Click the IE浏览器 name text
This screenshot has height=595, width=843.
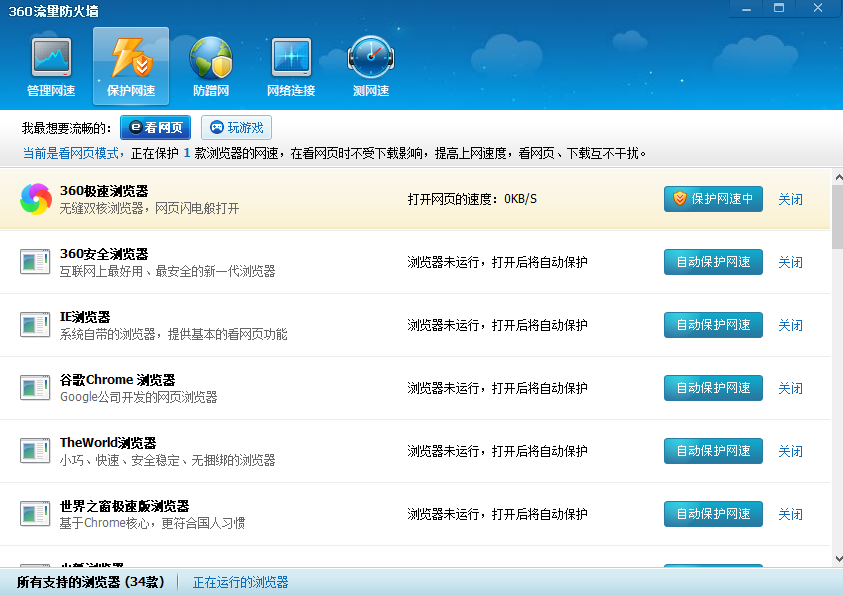point(85,317)
